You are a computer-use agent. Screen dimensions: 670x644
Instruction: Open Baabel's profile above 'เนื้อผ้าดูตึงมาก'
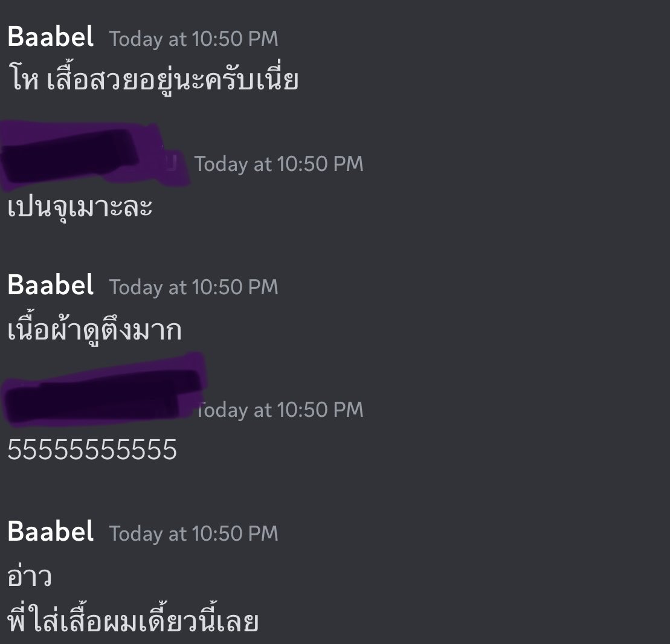coord(50,285)
